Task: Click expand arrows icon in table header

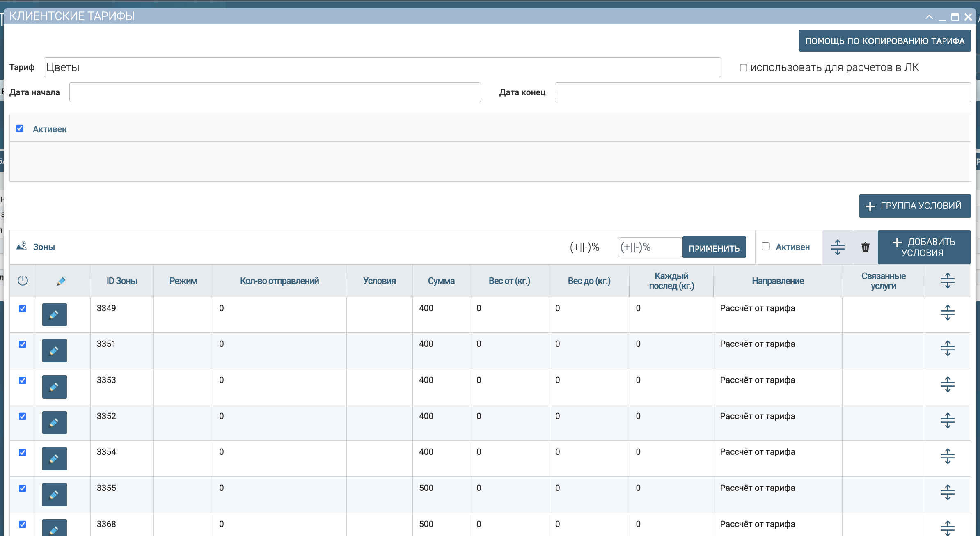Action: pos(948,281)
